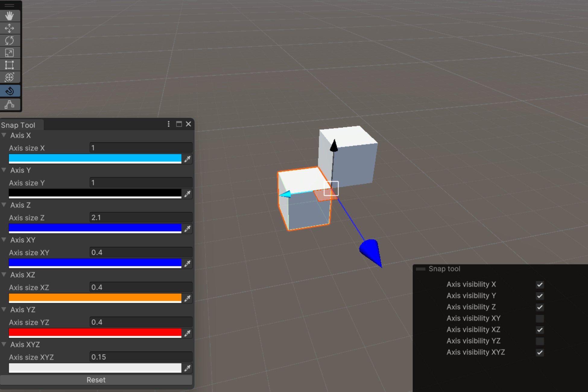This screenshot has height=392, width=588.
Task: Uncheck Axis visibility XYZ
Action: (539, 353)
